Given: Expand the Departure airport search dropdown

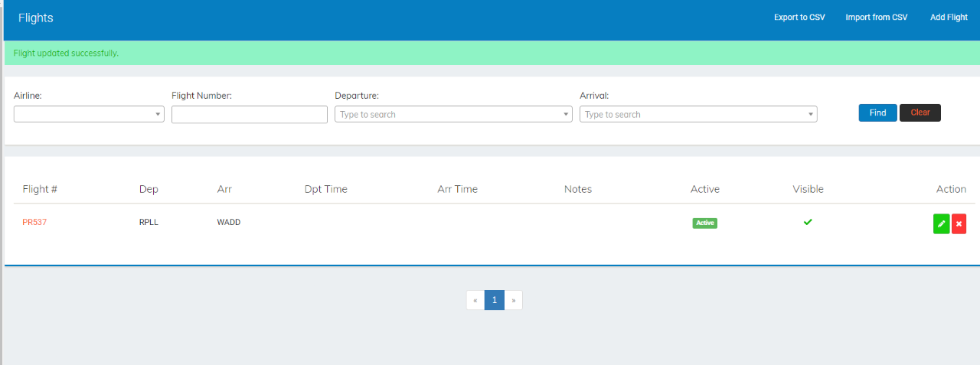Looking at the screenshot, I should click(x=453, y=114).
